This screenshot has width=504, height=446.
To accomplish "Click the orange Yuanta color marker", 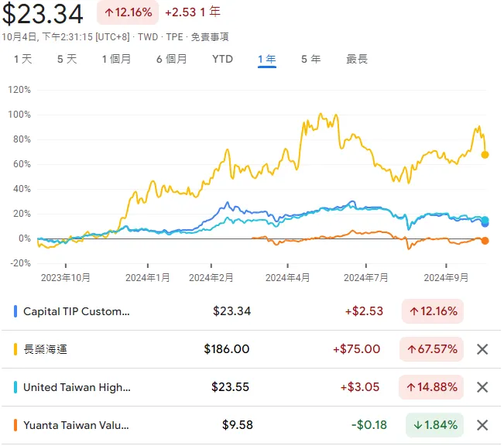I will (x=15, y=425).
